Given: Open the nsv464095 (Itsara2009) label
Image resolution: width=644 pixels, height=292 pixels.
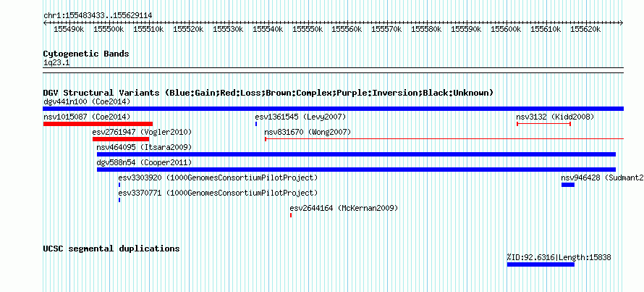Looking at the screenshot, I should pos(144,147).
